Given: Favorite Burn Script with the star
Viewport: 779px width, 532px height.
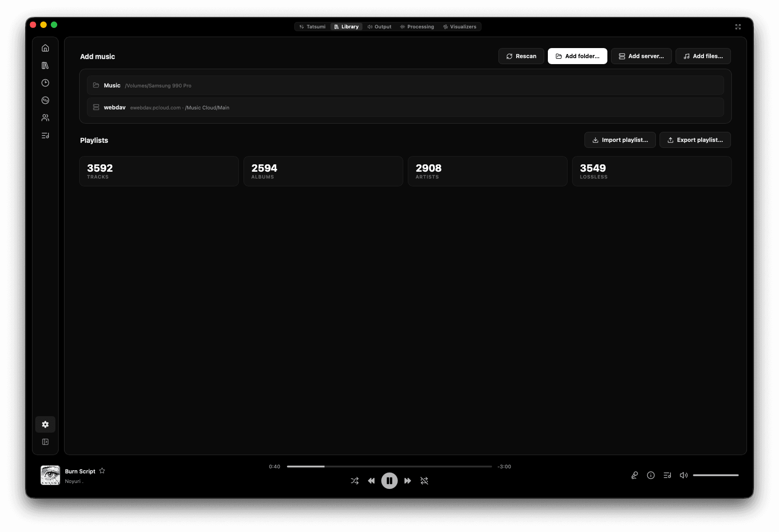Looking at the screenshot, I should click(102, 471).
